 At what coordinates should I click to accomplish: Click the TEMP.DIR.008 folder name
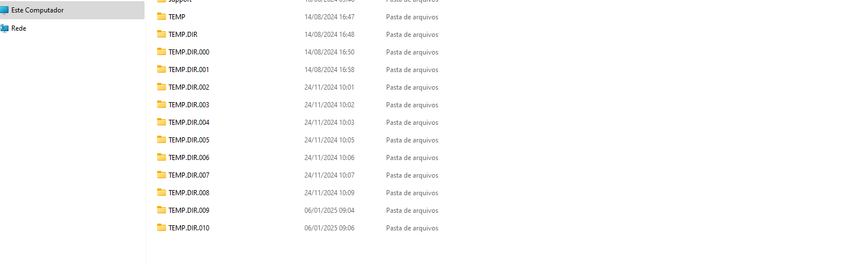[x=189, y=193]
